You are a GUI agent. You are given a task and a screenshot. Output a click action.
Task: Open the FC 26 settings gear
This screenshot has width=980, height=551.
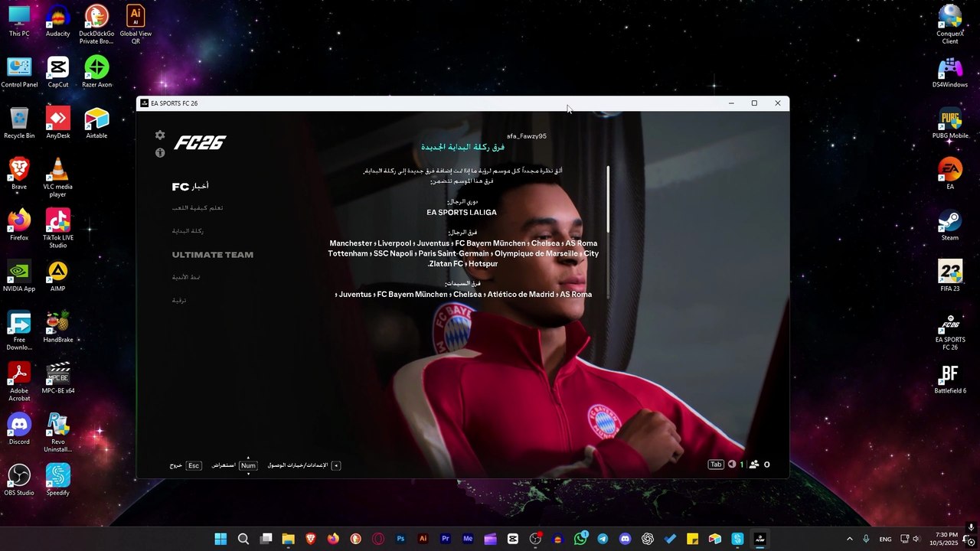click(x=160, y=135)
